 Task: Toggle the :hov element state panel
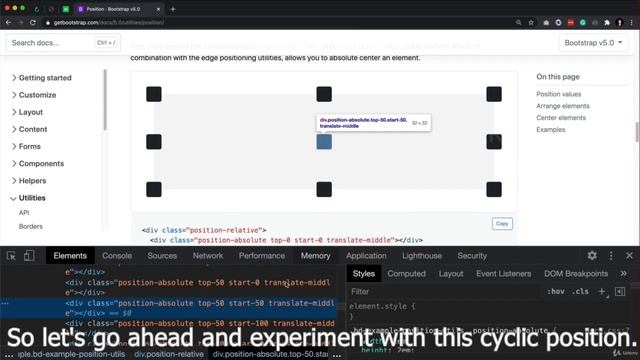click(x=556, y=291)
